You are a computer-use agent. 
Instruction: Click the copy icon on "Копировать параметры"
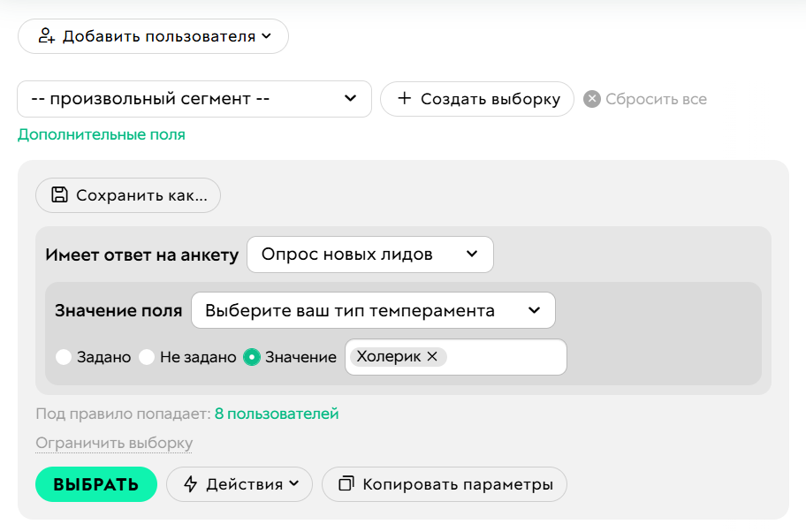[346, 484]
